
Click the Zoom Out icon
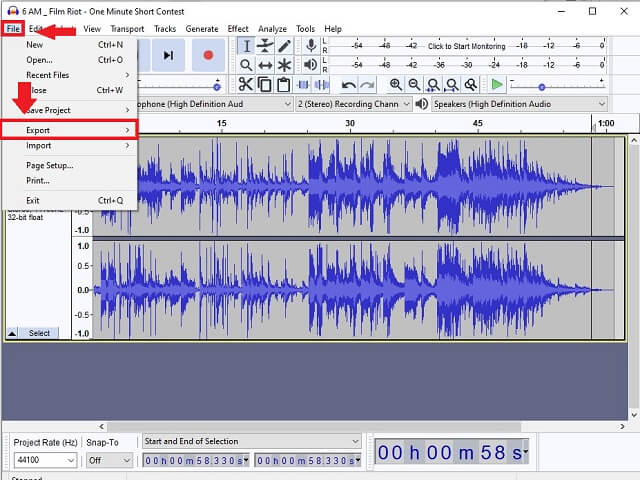coord(414,84)
